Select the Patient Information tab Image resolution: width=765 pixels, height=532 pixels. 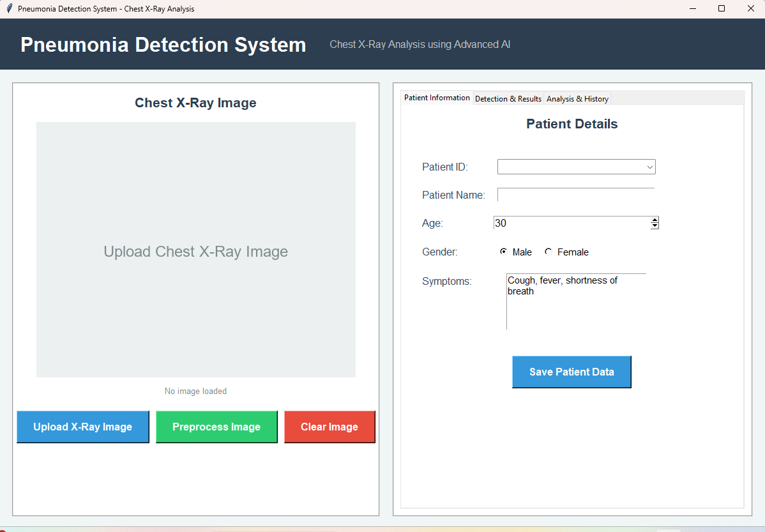pyautogui.click(x=437, y=98)
